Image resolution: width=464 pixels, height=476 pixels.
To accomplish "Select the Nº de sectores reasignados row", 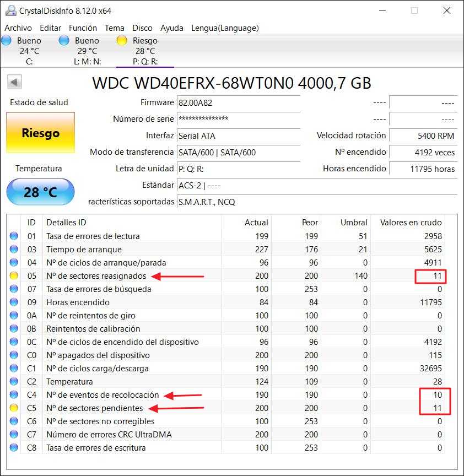I will (x=226, y=275).
